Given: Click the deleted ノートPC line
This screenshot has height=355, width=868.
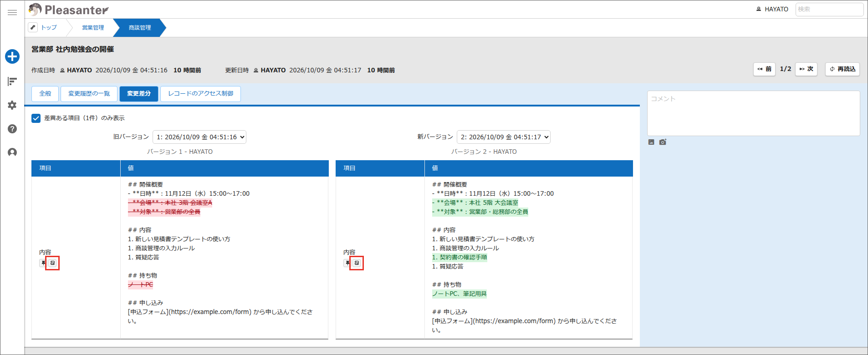Looking at the screenshot, I should tap(141, 285).
